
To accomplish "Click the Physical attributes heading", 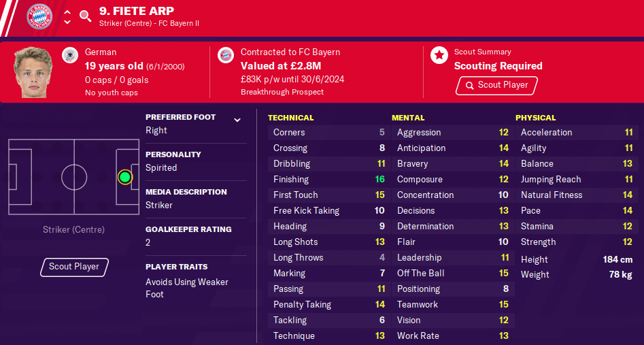I will tap(536, 118).
